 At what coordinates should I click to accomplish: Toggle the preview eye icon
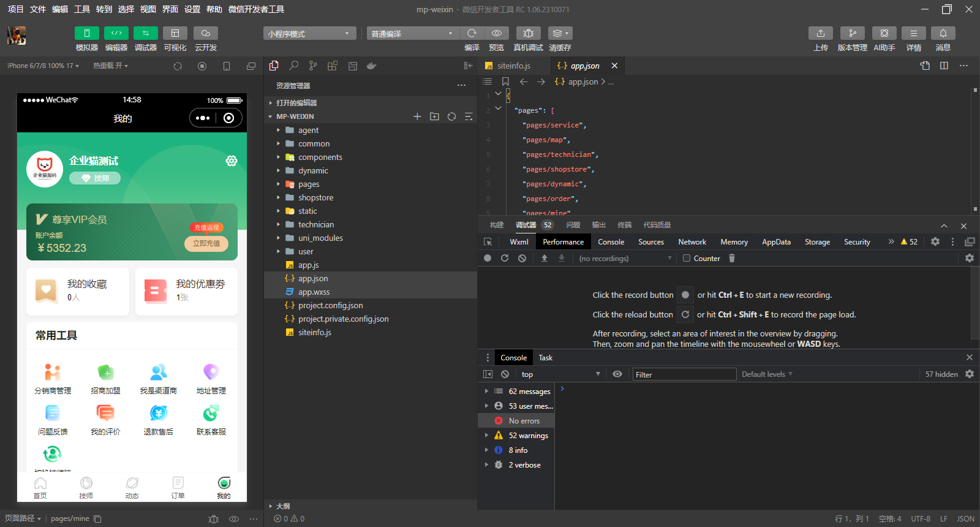coord(497,33)
